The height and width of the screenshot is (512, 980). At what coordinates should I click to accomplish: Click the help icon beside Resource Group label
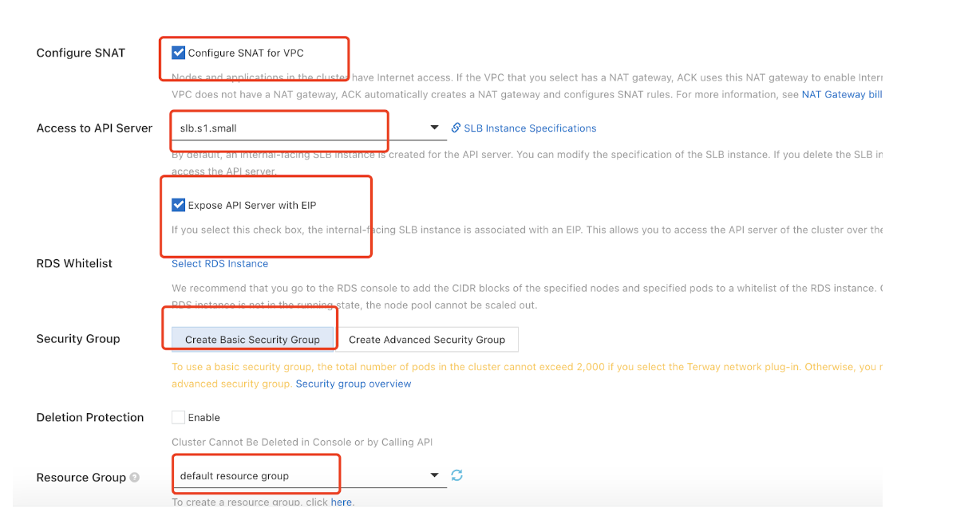[x=135, y=478]
